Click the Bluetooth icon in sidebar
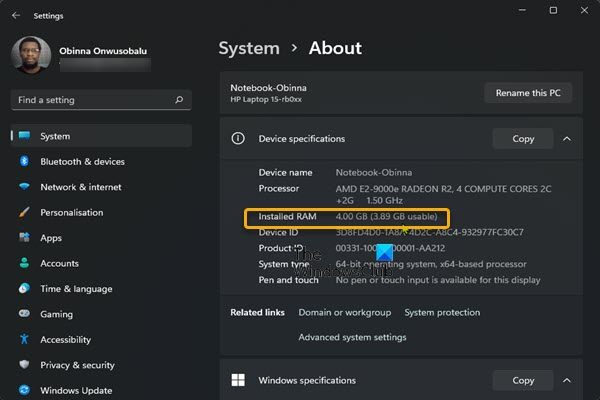 click(24, 161)
